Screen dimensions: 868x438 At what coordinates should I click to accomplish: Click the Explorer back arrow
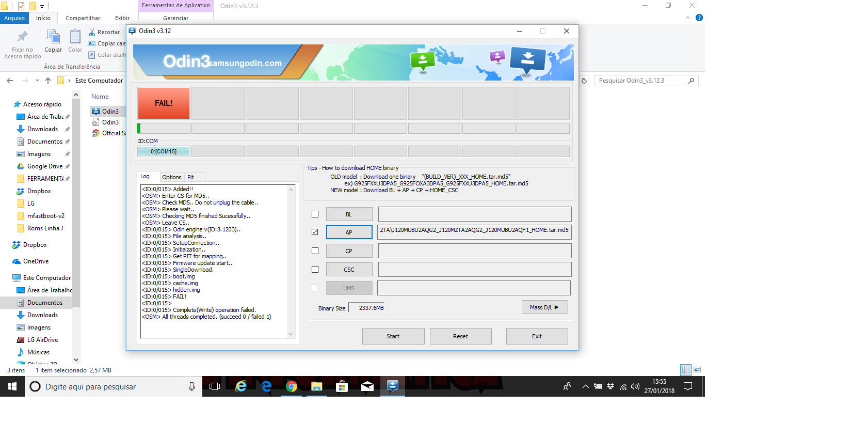pos(10,81)
